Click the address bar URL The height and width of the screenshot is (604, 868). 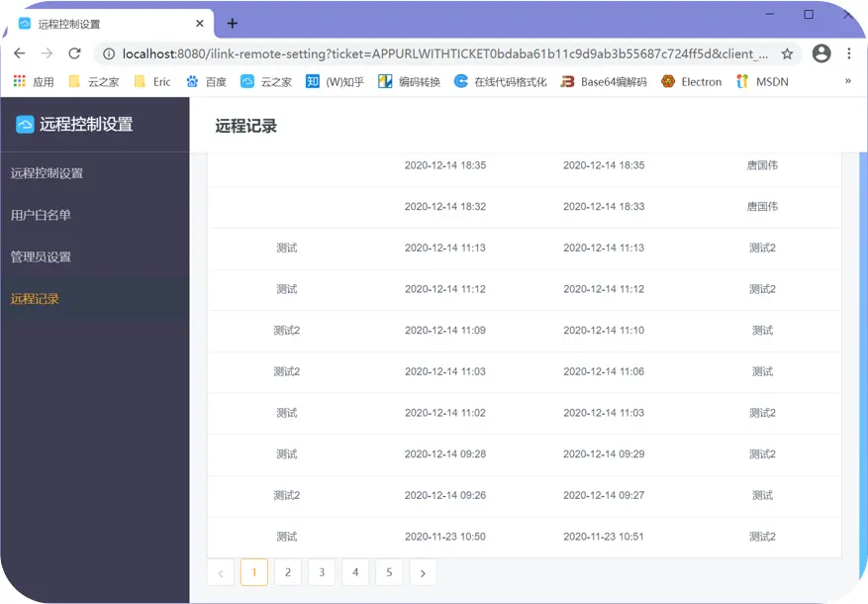pos(445,53)
